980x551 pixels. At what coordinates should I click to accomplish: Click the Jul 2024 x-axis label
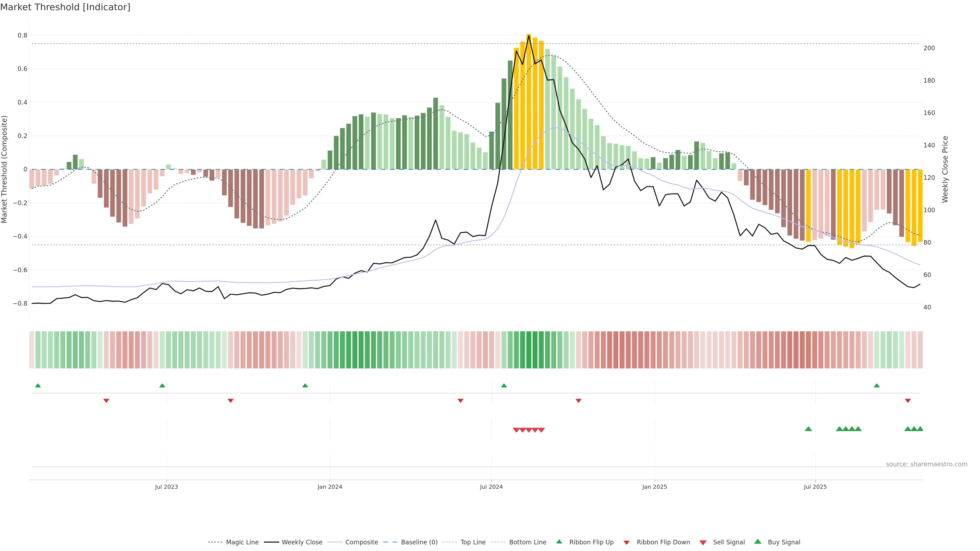click(491, 487)
